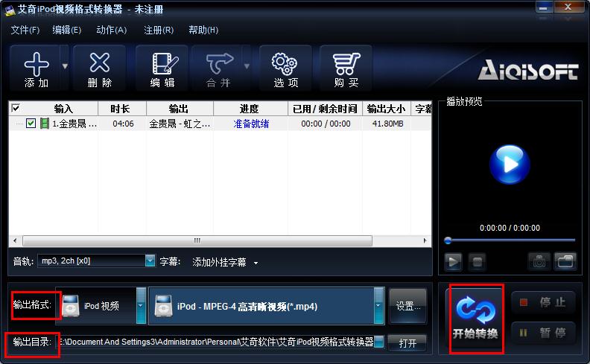Click the 暂停 pause button
Viewport: 590px width, 364px height.
[x=543, y=333]
